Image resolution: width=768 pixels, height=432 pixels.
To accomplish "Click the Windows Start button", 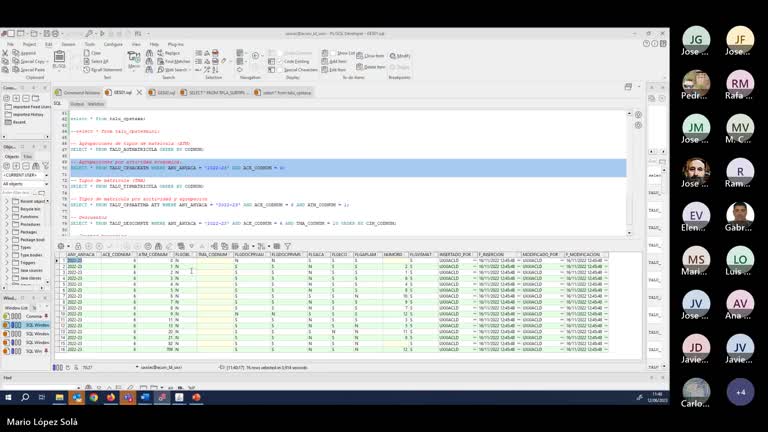I will (8, 397).
